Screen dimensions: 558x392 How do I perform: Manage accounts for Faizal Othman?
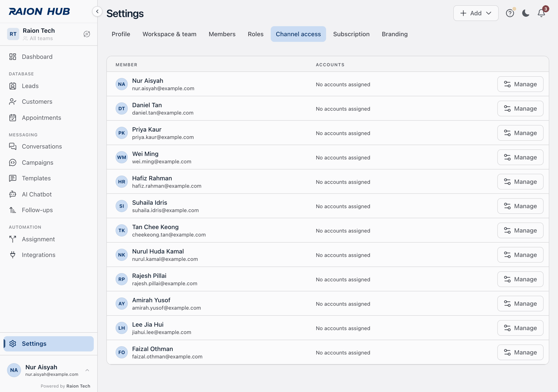pyautogui.click(x=520, y=353)
